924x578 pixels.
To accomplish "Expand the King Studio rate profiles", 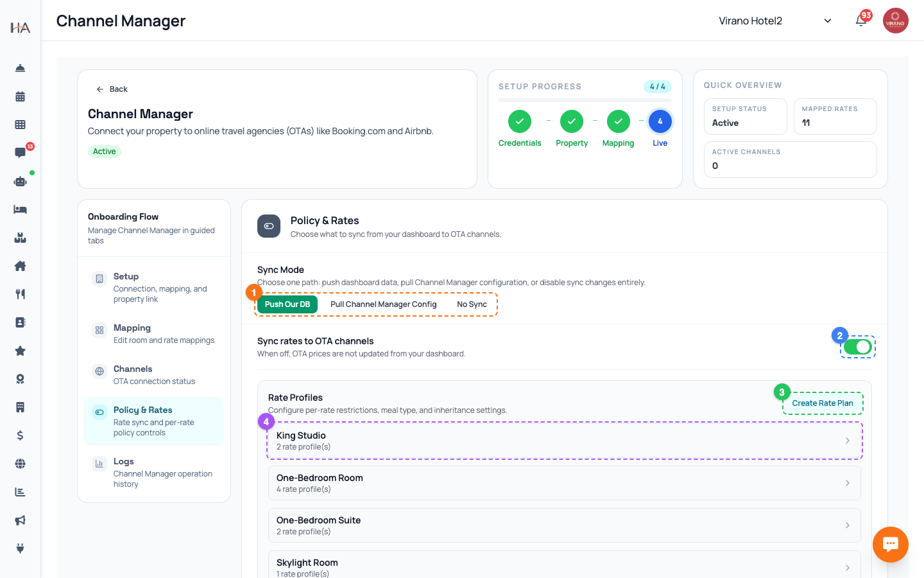I will pos(565,441).
